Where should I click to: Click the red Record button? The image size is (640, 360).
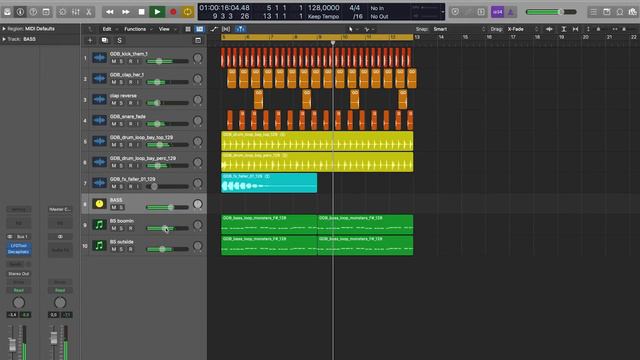pos(173,12)
